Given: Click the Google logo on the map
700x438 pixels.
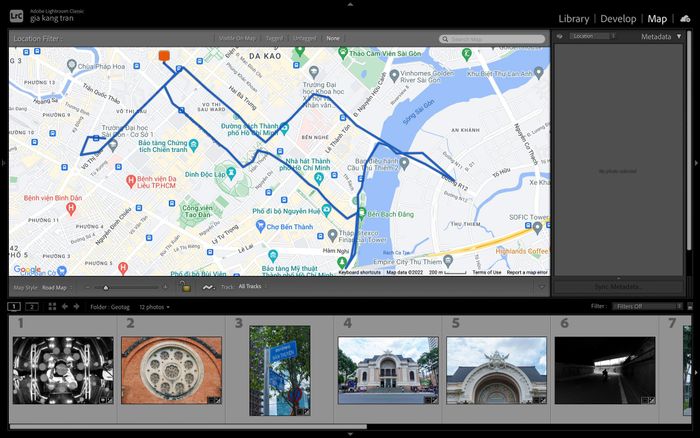Looking at the screenshot, I should coord(27,269).
